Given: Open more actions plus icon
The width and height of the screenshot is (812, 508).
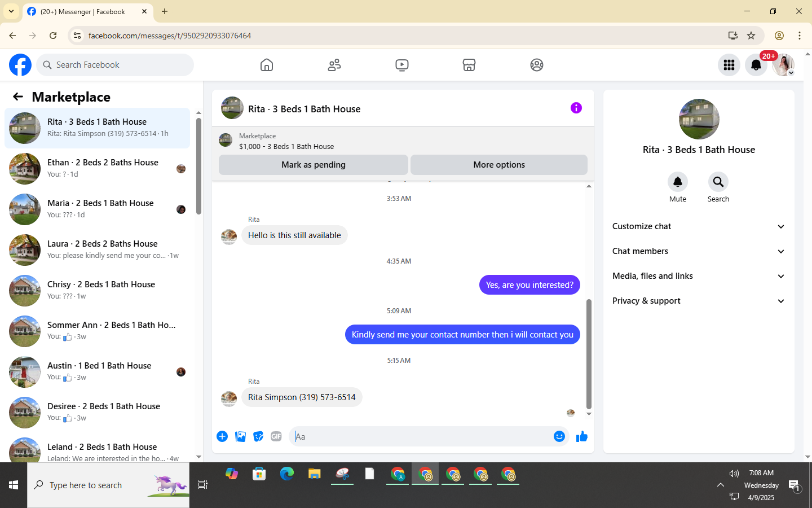Looking at the screenshot, I should (x=222, y=436).
